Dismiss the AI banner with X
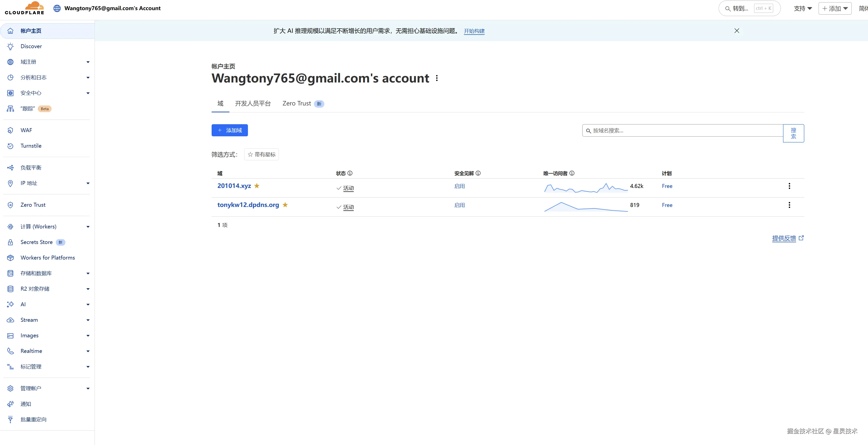The image size is (868, 445). coord(737,31)
